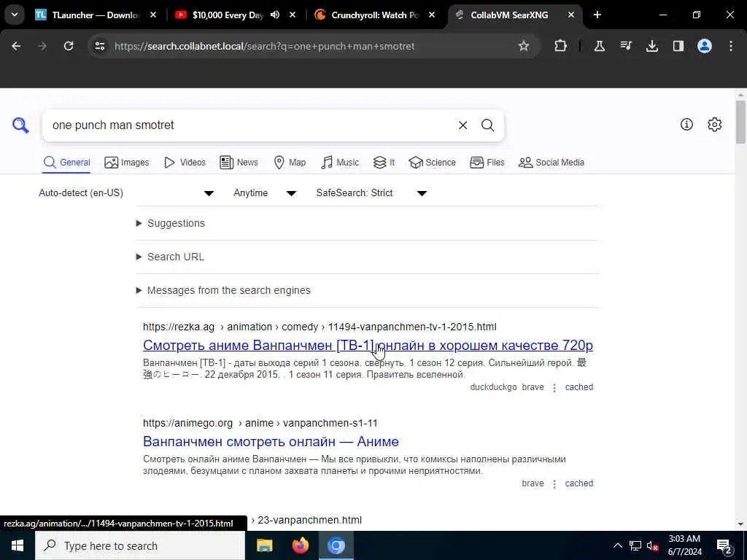Select the Videos search category
Screen dimensions: 747x560
[185, 163]
